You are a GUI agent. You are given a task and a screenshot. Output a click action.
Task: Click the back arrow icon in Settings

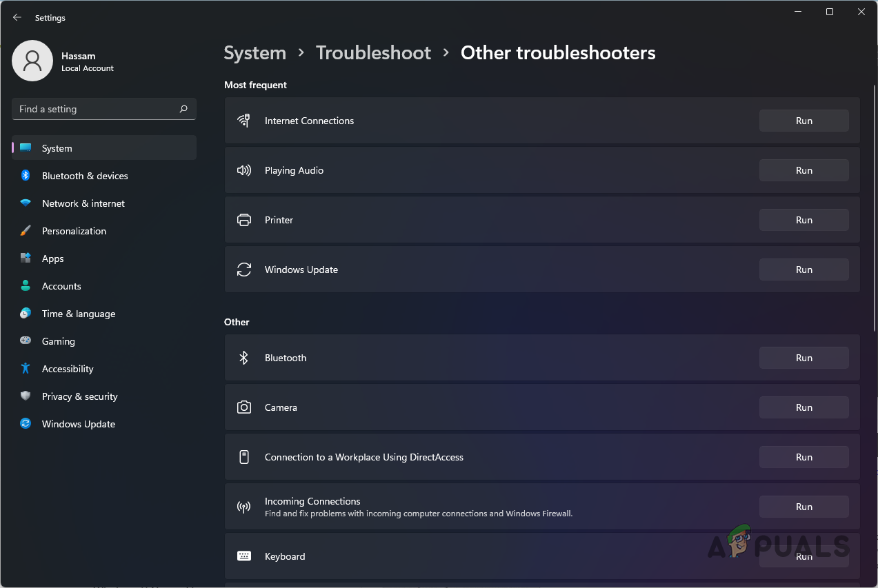pos(17,17)
